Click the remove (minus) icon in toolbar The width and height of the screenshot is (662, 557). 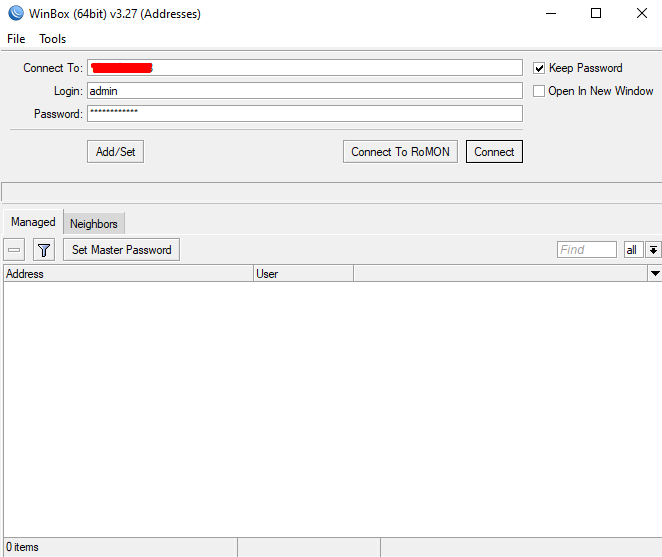pyautogui.click(x=15, y=250)
